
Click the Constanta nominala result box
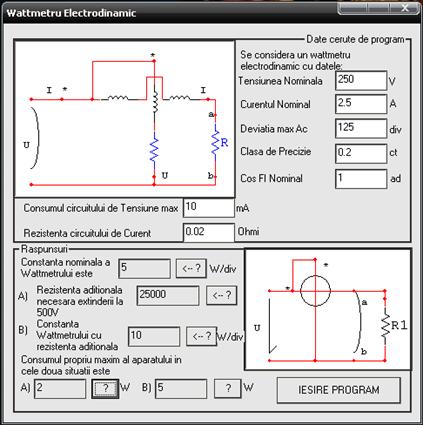pyautogui.click(x=144, y=268)
